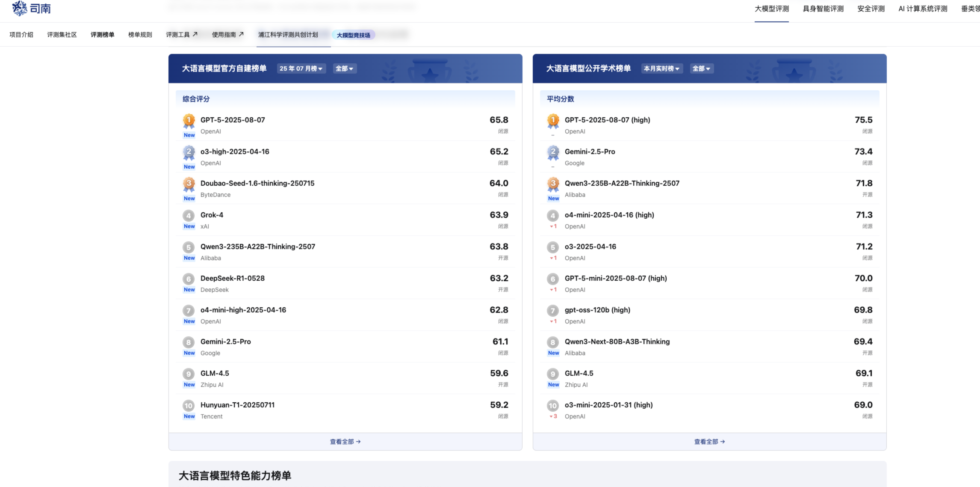Open the 25年07月榜 month dropdown
This screenshot has height=487, width=980.
coord(301,68)
